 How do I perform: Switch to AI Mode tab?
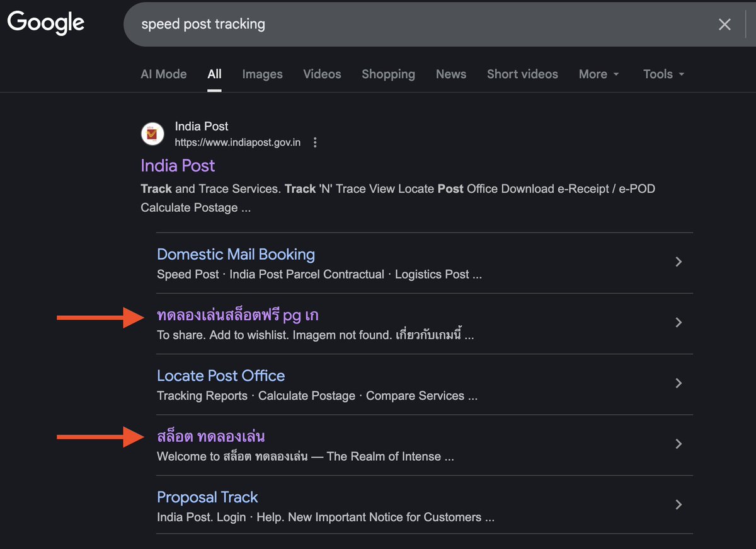pos(164,74)
